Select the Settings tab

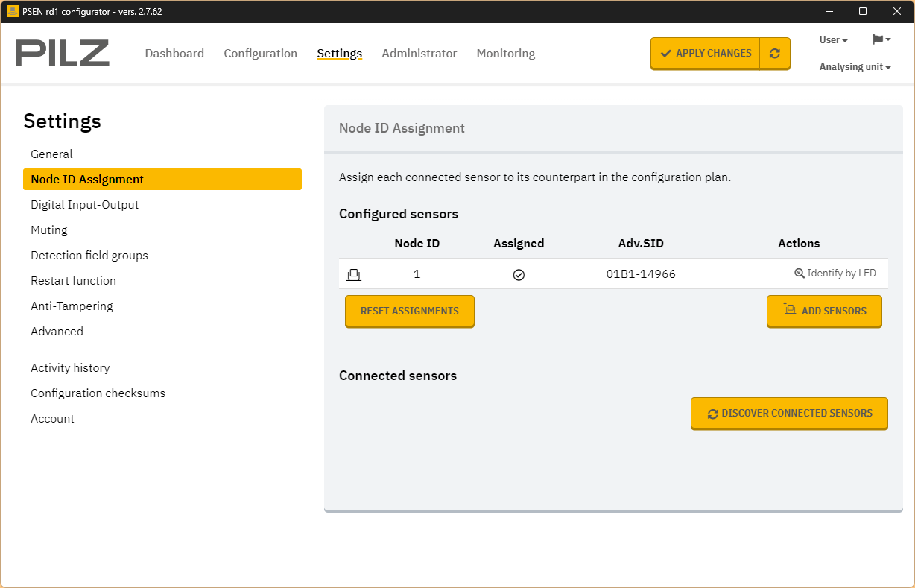[340, 54]
